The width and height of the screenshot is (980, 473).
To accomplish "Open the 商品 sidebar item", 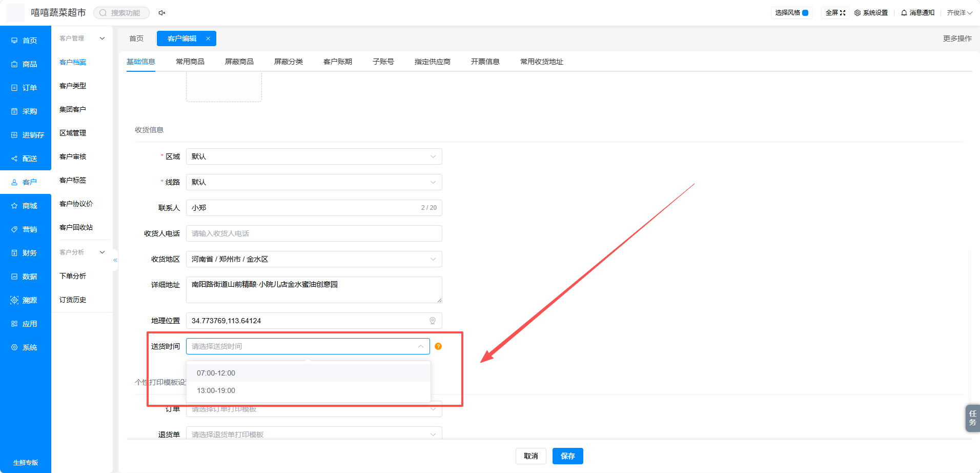I will [x=26, y=64].
